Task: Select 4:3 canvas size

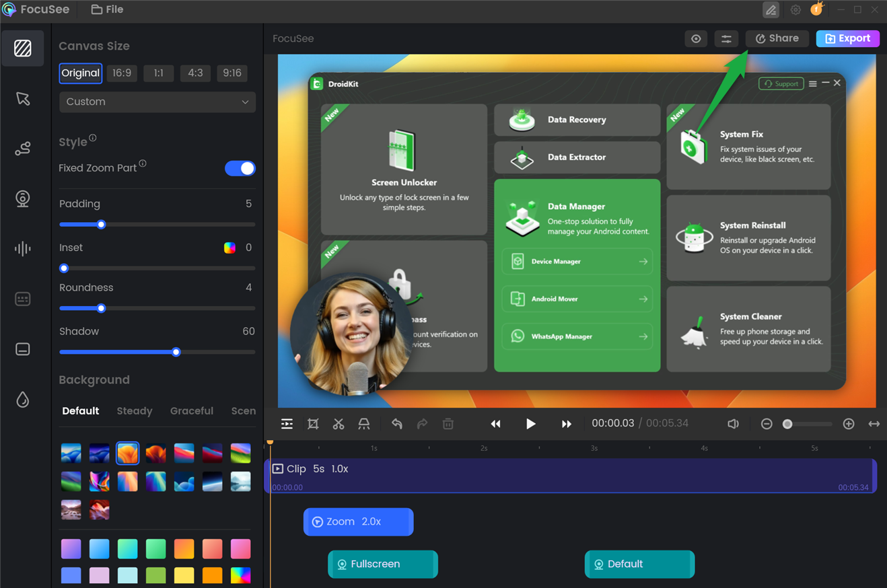Action: pyautogui.click(x=195, y=73)
